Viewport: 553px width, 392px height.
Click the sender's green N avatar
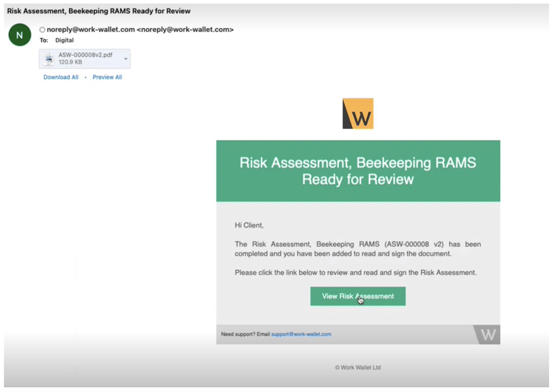point(19,35)
